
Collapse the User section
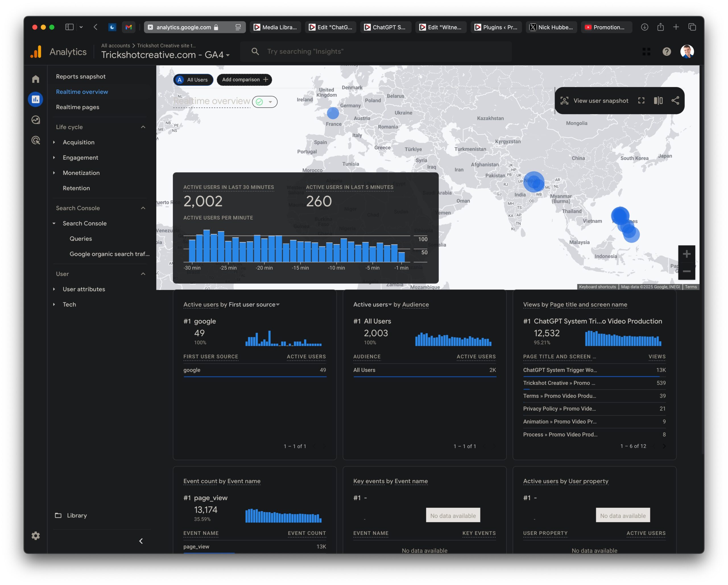143,274
